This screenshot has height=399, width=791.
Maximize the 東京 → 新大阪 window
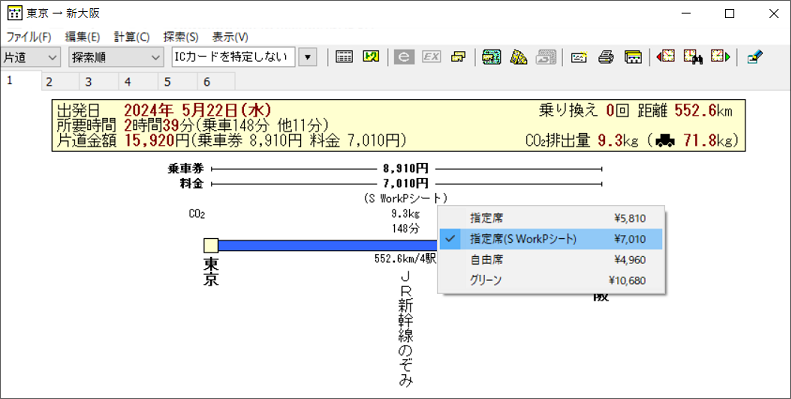729,14
